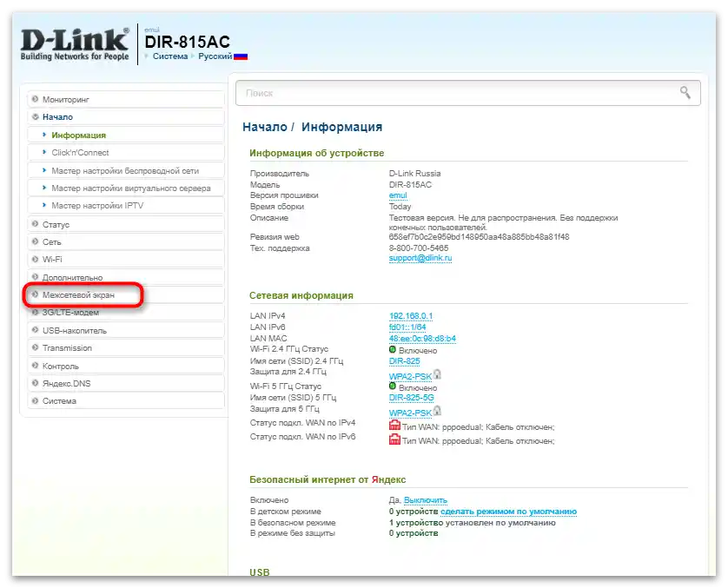Open the Яндекс.DNS menu section
This screenshot has height=588, width=728.
coord(126,383)
